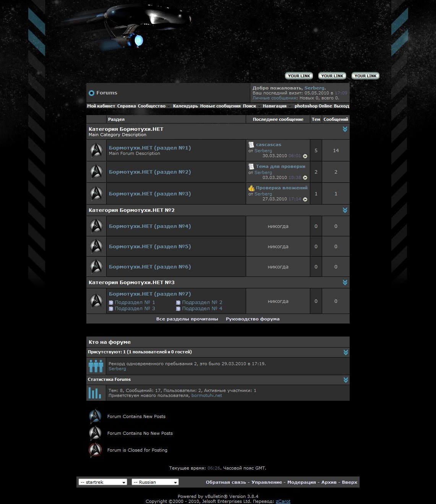Open the startrek style chooser dropdown
The height and width of the screenshot is (504, 436).
[x=103, y=482]
